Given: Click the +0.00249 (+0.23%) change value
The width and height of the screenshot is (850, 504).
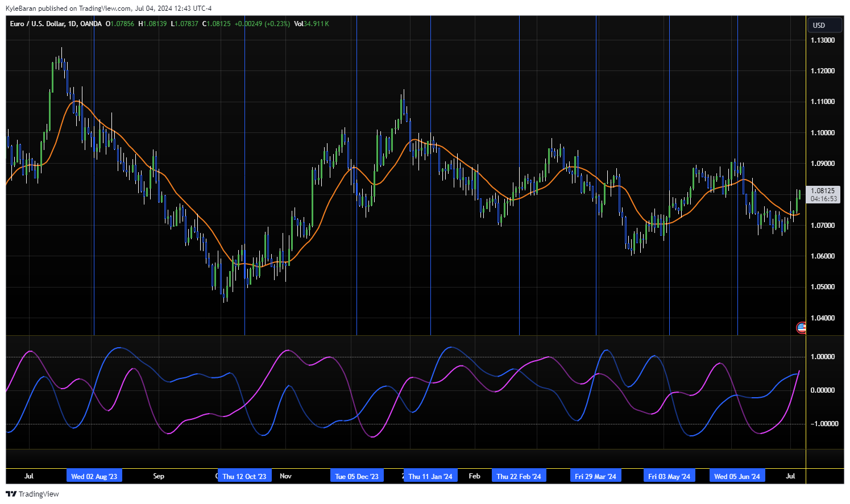Looking at the screenshot, I should coord(262,24).
